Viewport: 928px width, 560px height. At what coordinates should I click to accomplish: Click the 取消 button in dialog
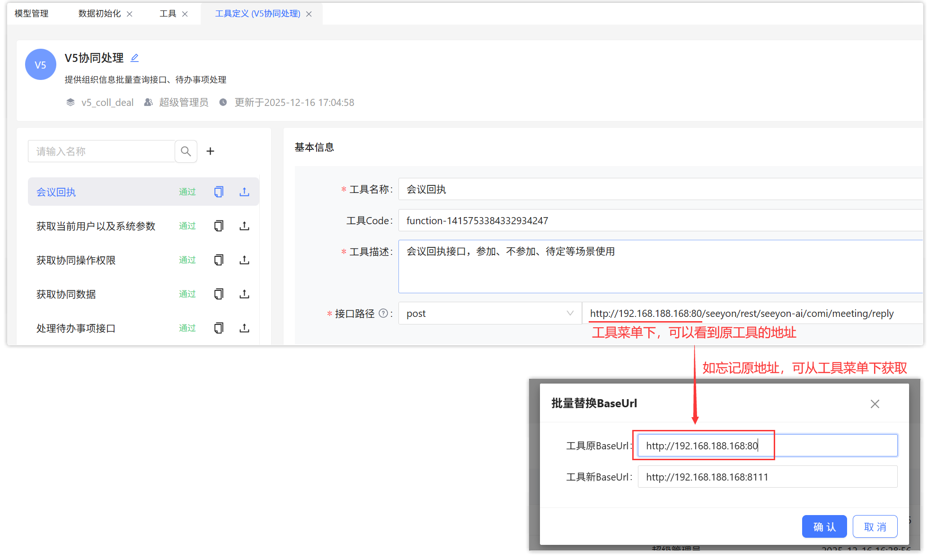pyautogui.click(x=875, y=526)
